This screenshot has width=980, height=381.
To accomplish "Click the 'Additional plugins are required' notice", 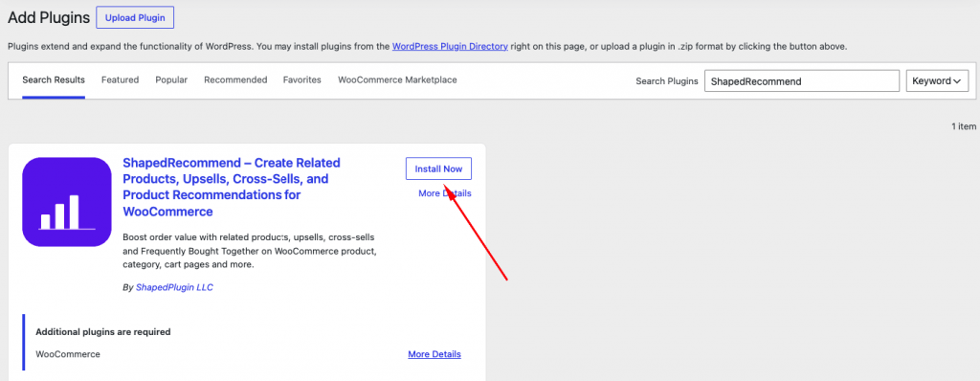I will [103, 331].
